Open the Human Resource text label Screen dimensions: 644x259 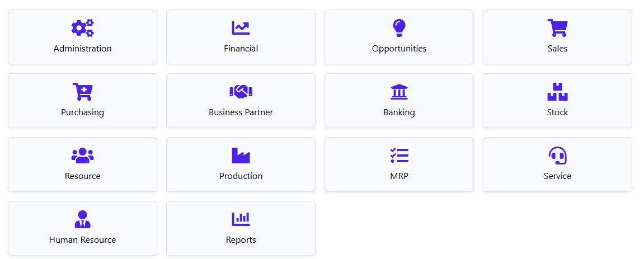[x=82, y=240]
